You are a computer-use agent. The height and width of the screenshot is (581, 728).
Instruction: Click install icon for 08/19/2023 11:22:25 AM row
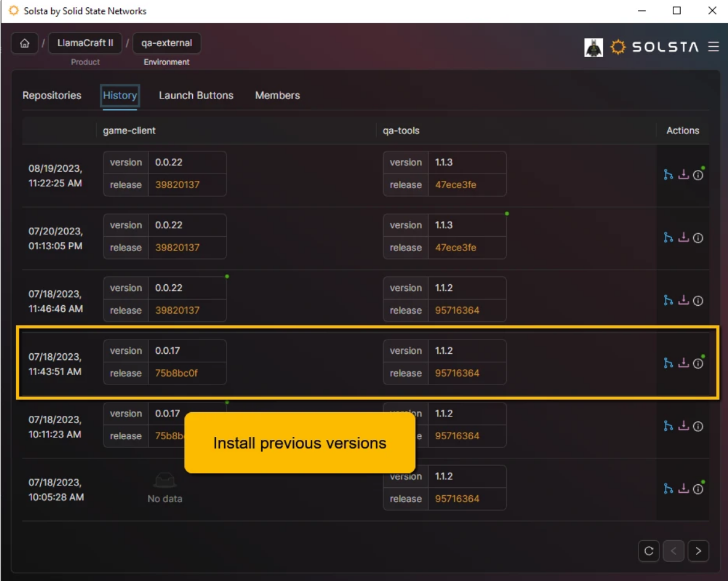683,175
